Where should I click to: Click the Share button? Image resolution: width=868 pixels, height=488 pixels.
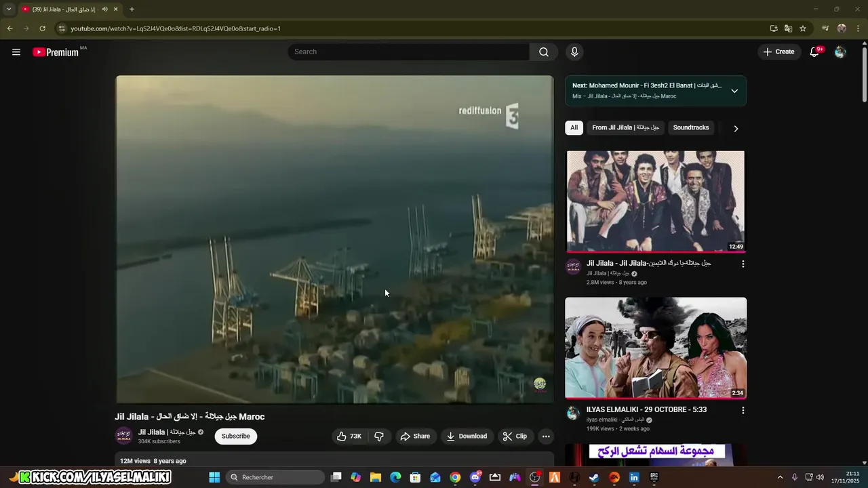coord(415,436)
